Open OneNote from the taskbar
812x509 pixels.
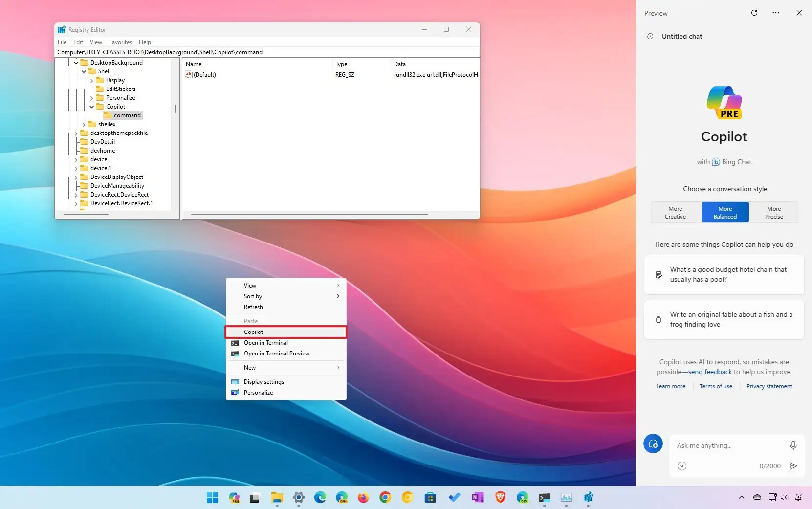point(478,497)
